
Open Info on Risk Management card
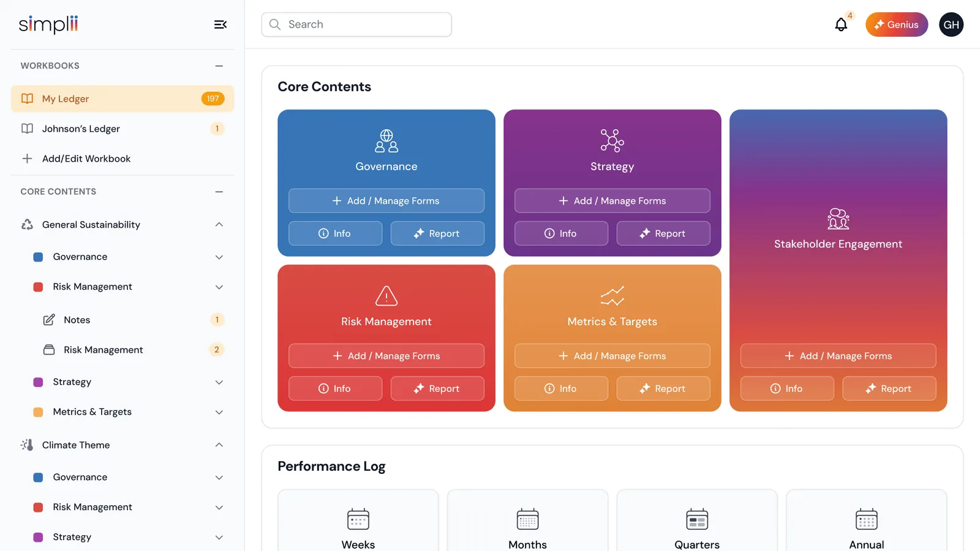[x=335, y=388]
